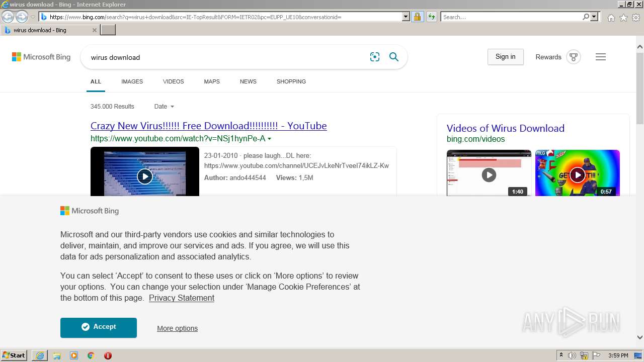Open the Home page icon
The width and height of the screenshot is (644, 362).
click(611, 18)
